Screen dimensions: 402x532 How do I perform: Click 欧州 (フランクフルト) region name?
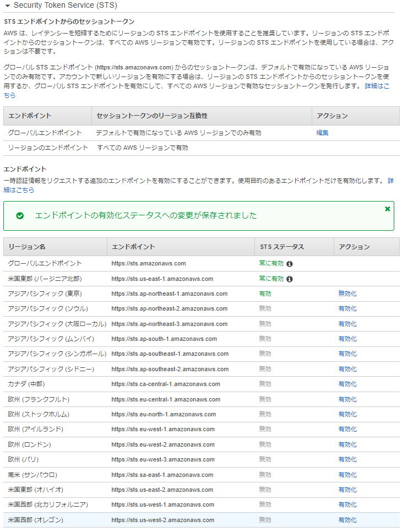[39, 400]
